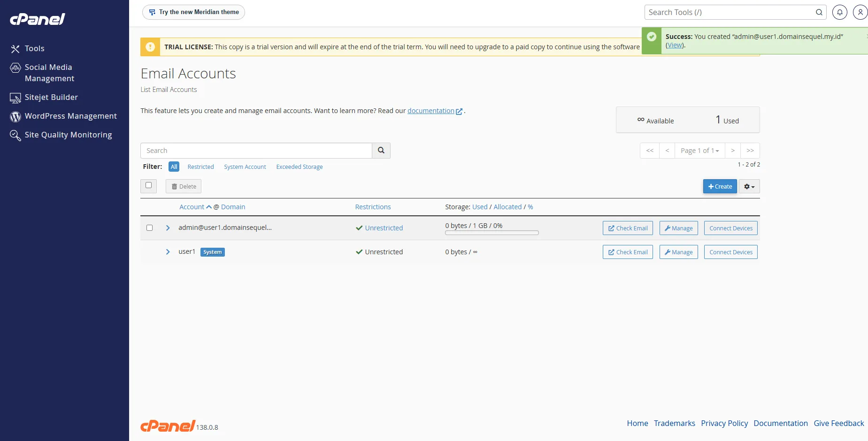Expand the admin@user1.domainsequel account row

168,228
